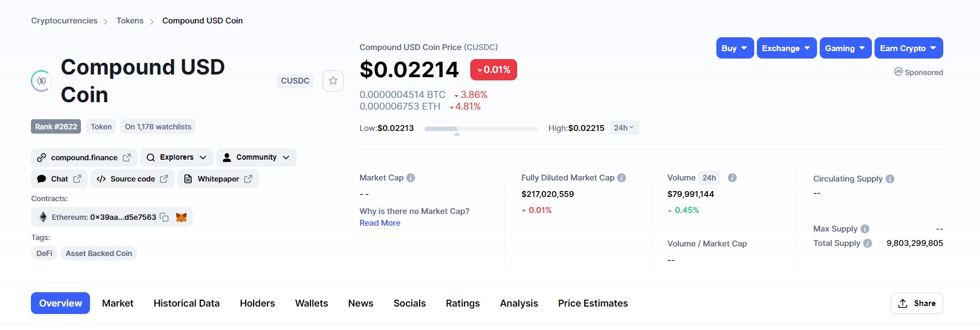This screenshot has height=330, width=980.
Task: Click the Rank #2622 badge
Action: coord(56,127)
